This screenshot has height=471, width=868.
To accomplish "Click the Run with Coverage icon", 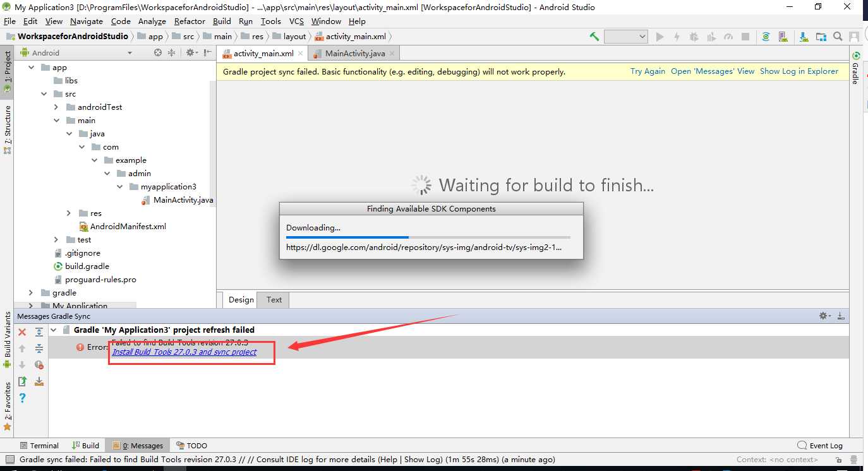I will pos(711,37).
